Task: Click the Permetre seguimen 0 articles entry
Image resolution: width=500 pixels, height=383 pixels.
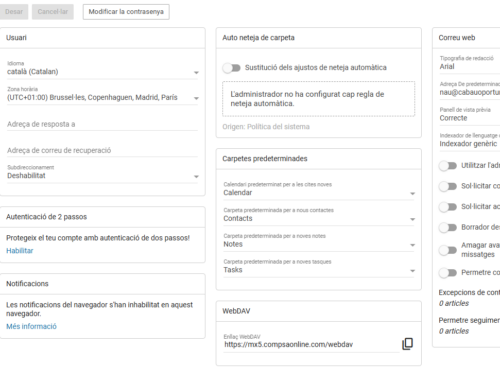Action: tap(469, 326)
